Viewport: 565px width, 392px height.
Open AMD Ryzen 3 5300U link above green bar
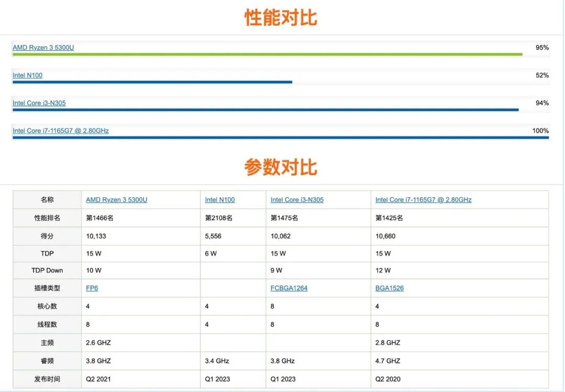[43, 48]
